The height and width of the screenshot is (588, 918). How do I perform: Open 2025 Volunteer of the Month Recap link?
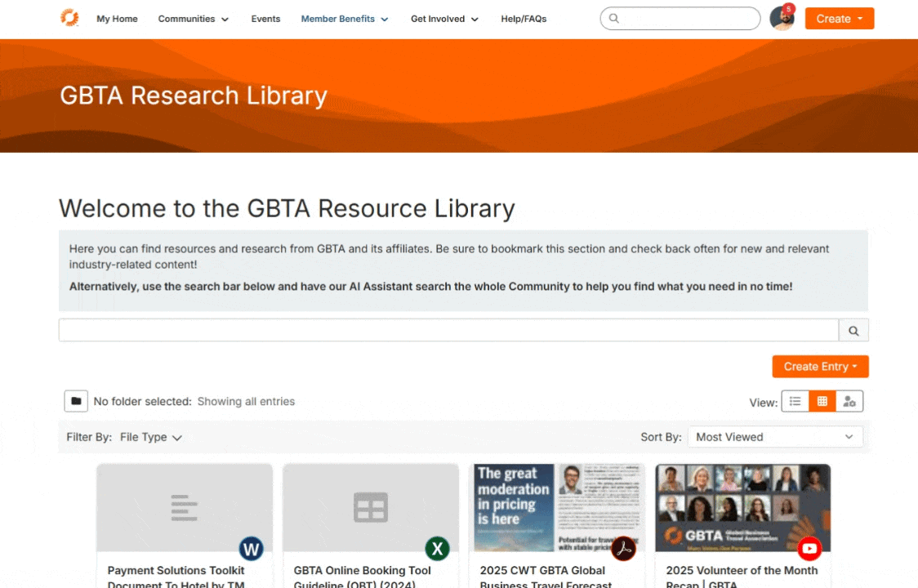click(x=742, y=577)
